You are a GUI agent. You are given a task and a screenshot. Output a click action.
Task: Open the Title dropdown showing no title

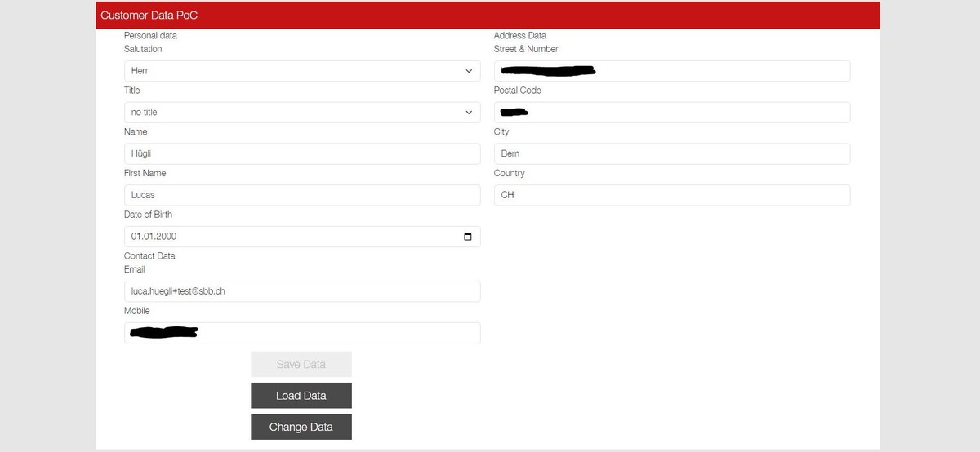(301, 113)
